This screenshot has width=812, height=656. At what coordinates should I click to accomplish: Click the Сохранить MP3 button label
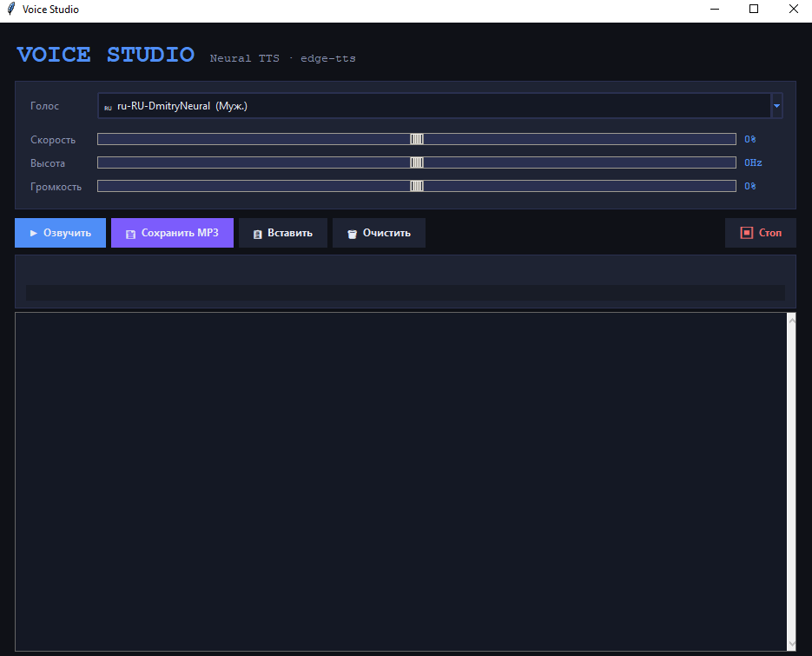(x=180, y=233)
